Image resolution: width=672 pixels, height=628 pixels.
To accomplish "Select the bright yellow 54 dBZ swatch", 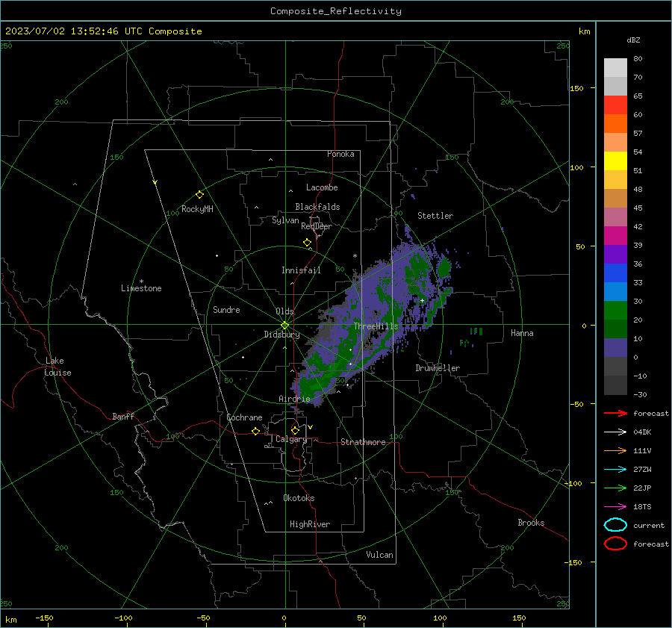I will [615, 161].
